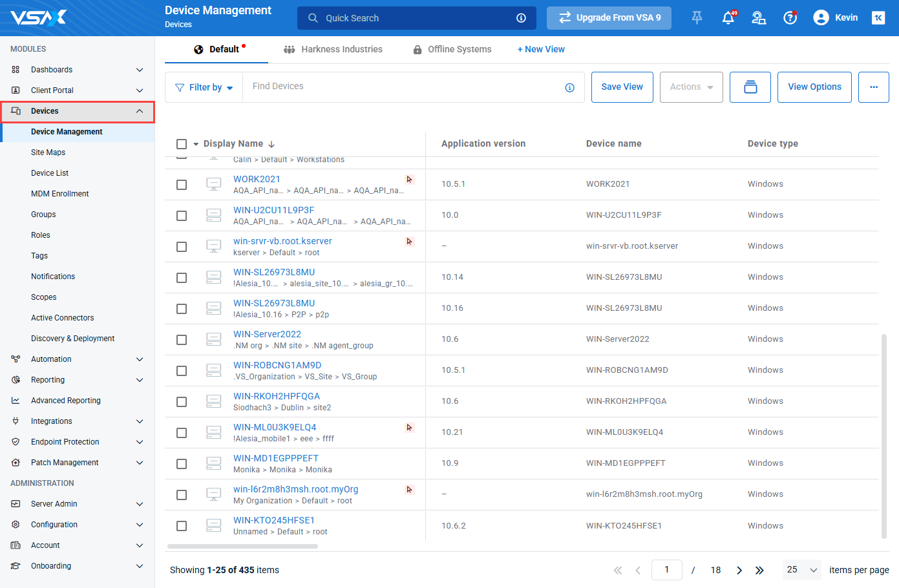This screenshot has height=588, width=899.
Task: Click the Endpoint Protection shield icon
Action: pyautogui.click(x=16, y=442)
